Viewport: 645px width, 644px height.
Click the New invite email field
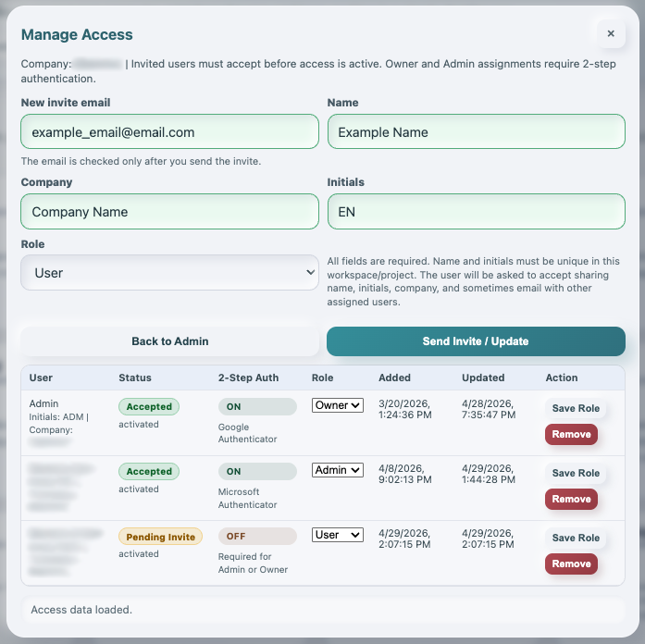[x=170, y=131]
